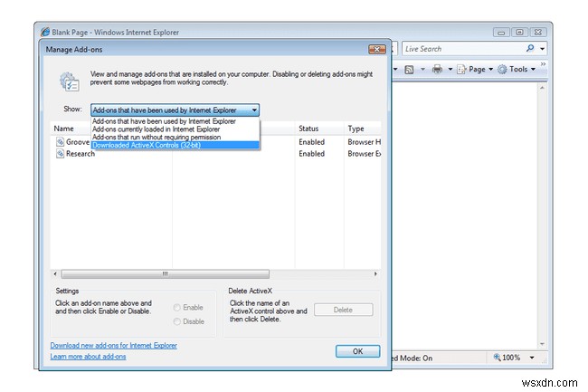The height and width of the screenshot is (392, 588).
Task: Click the RSS feeds toolbar icon
Action: coord(409,70)
